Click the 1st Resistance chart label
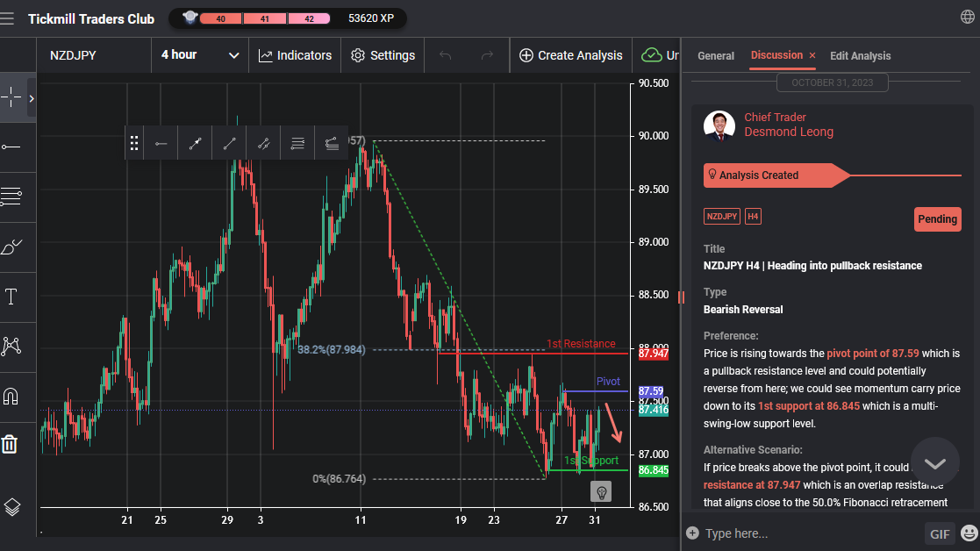980x551 pixels. coord(581,344)
